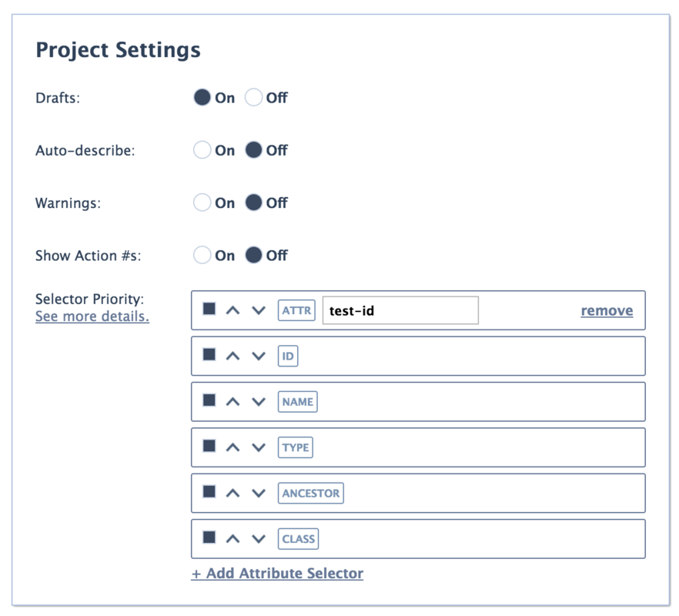Turn Show Action #s on
This screenshot has width=679, height=616.
point(202,255)
